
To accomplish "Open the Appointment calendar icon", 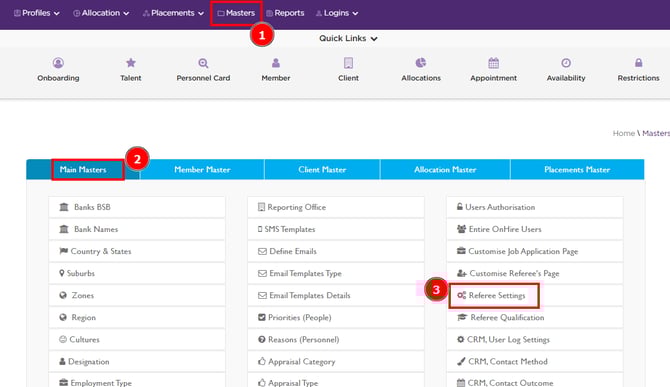I will click(494, 63).
